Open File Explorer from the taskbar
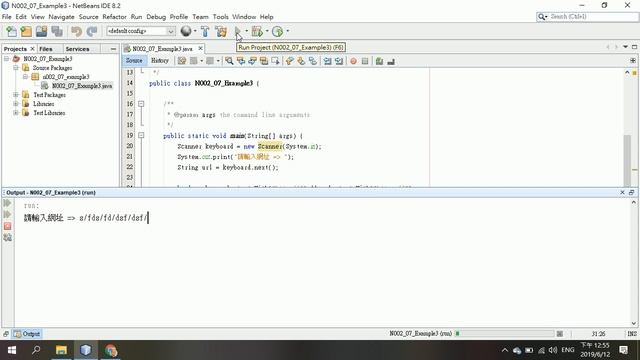640x360 pixels. pos(61,350)
